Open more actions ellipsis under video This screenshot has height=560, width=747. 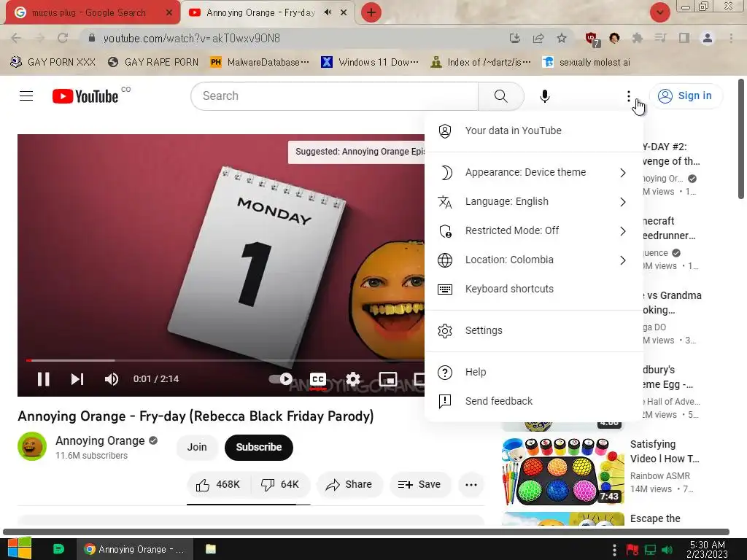tap(471, 485)
